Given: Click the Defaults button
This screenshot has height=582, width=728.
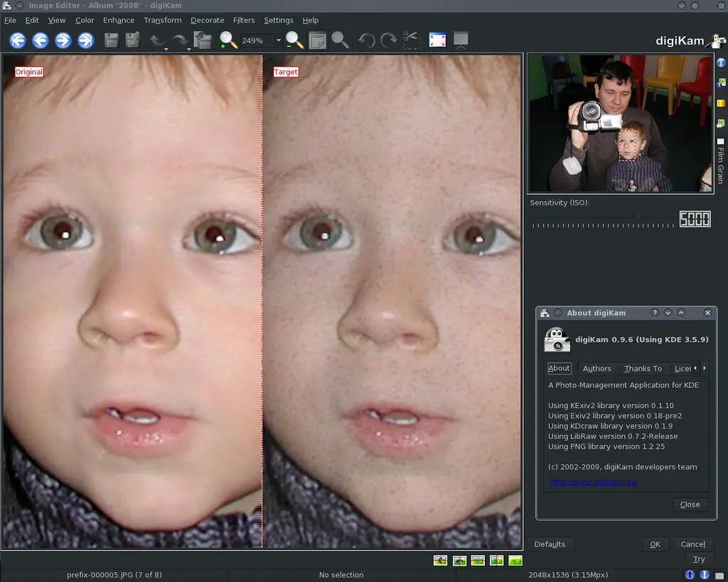Looking at the screenshot, I should click(x=550, y=544).
